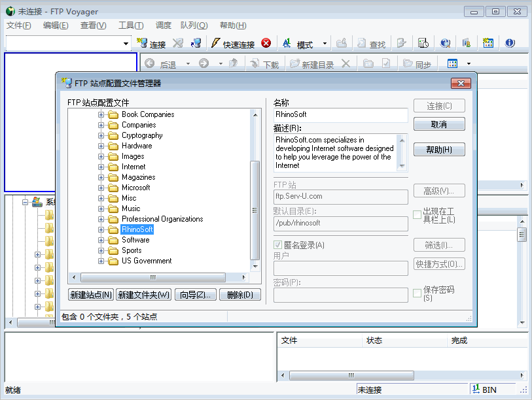The image size is (532, 400).
Task: Click the 模式 transfer mode icon
Action: [287, 43]
